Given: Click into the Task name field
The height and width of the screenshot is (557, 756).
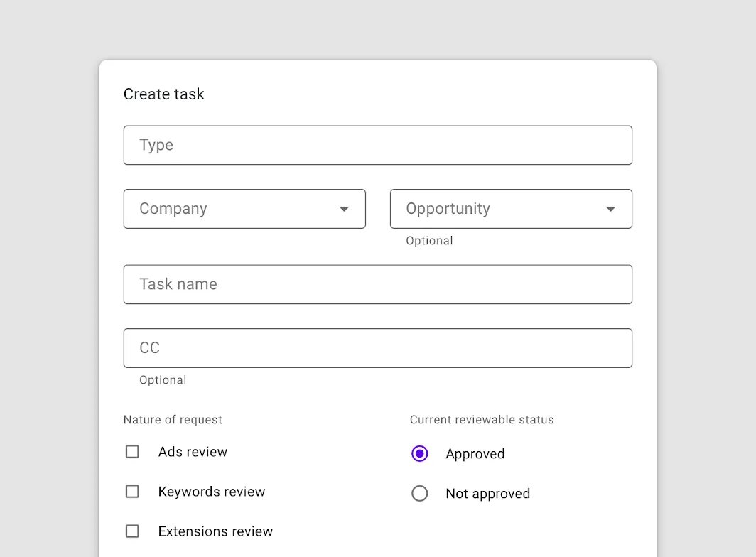Looking at the screenshot, I should (377, 284).
